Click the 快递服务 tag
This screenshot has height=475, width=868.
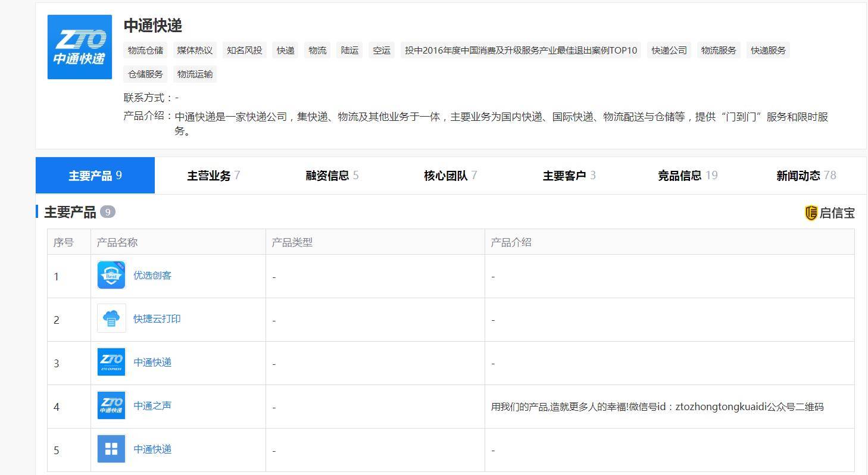[769, 51]
